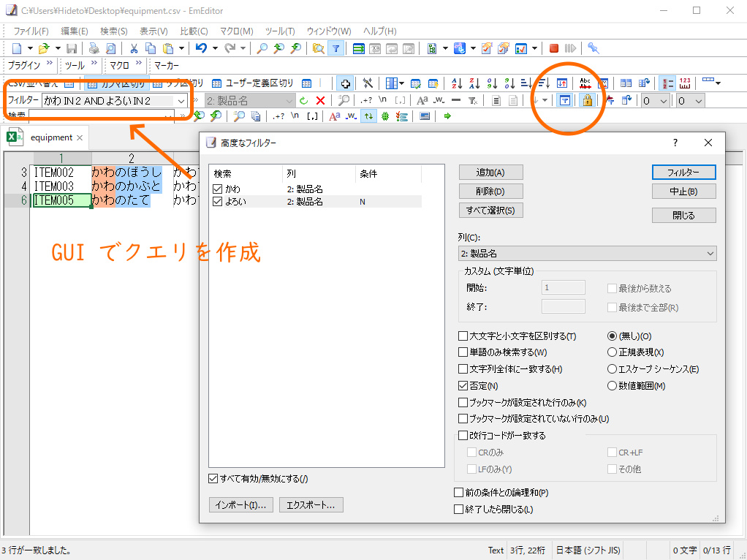This screenshot has width=747, height=560.
Task: Click the lock icon next to the filter button
Action: 588,100
